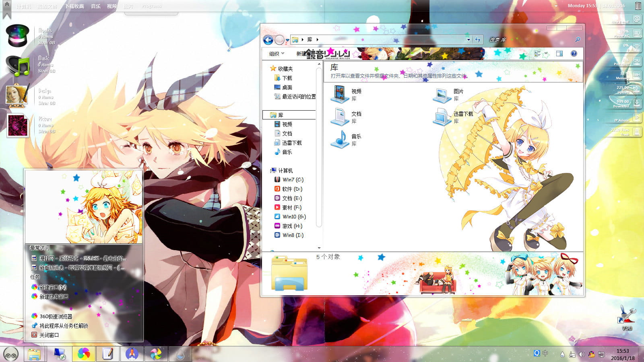Select 文档 library in main pane

pos(346,117)
